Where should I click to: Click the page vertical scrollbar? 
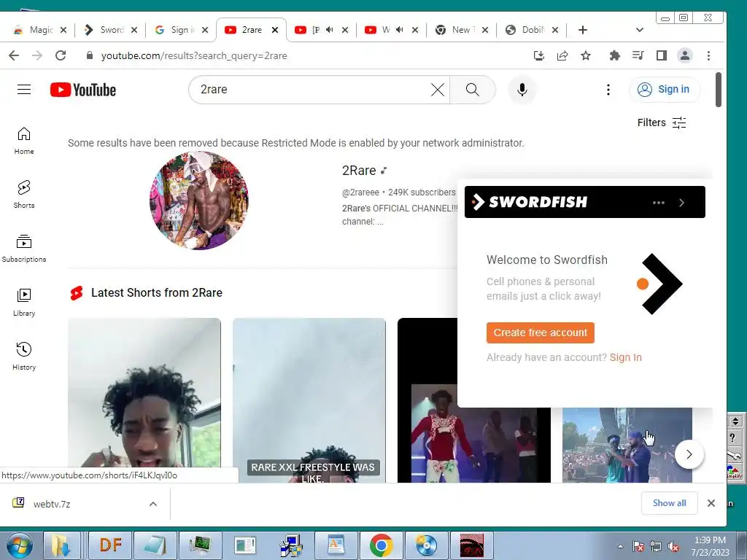point(719,90)
